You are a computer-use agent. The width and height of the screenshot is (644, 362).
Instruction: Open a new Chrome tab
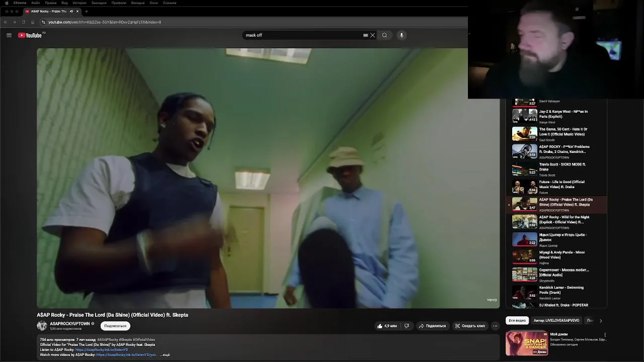click(87, 11)
